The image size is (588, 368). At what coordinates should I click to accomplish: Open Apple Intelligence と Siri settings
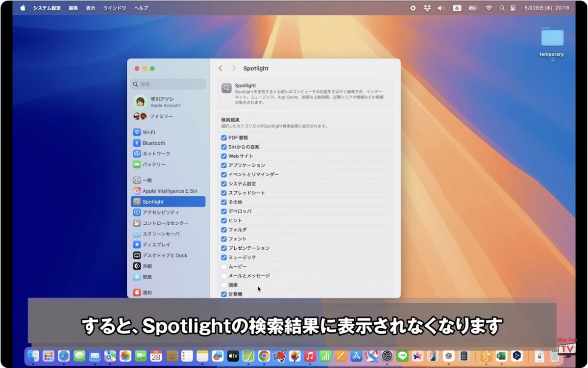[x=168, y=191]
